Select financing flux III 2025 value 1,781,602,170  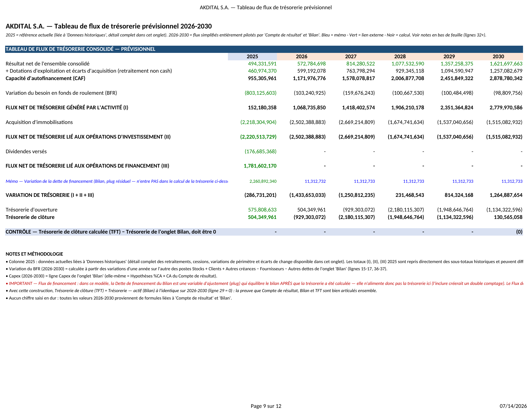click(x=260, y=166)
